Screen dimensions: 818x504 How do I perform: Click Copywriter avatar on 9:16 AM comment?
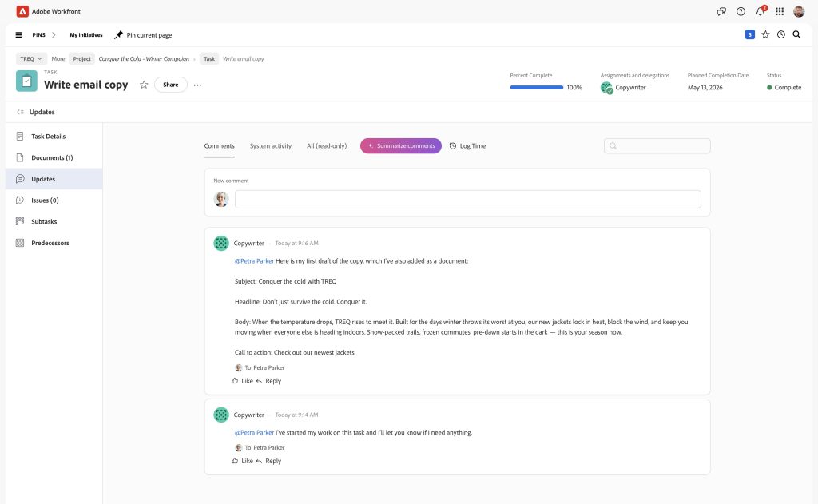(221, 243)
